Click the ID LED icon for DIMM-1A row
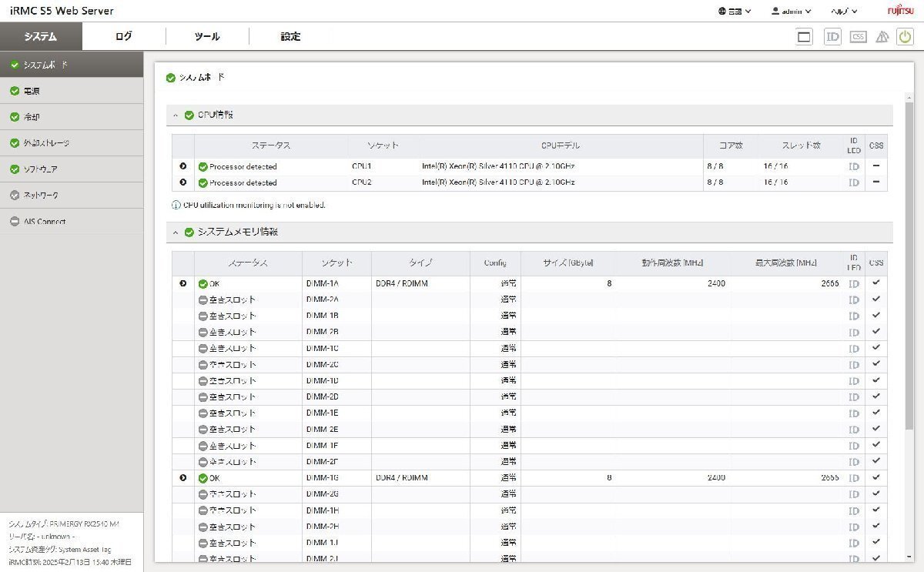Screen dimensions: 924x572 click(854, 283)
